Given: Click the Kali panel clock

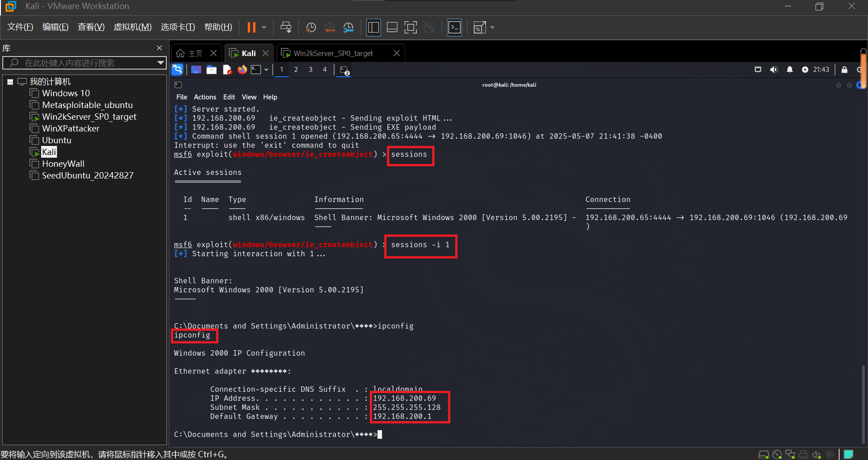Looking at the screenshot, I should (821, 70).
